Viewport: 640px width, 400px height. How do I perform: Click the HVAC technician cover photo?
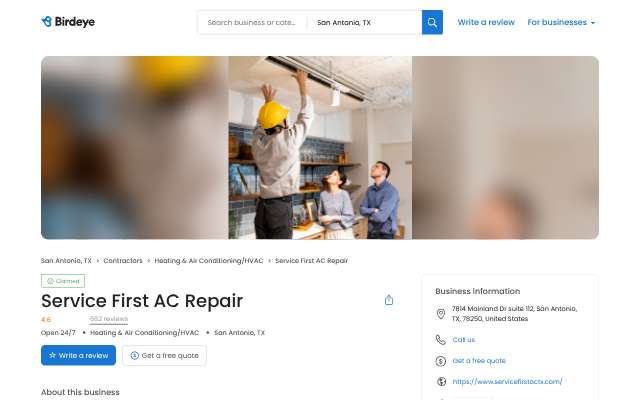(320, 148)
